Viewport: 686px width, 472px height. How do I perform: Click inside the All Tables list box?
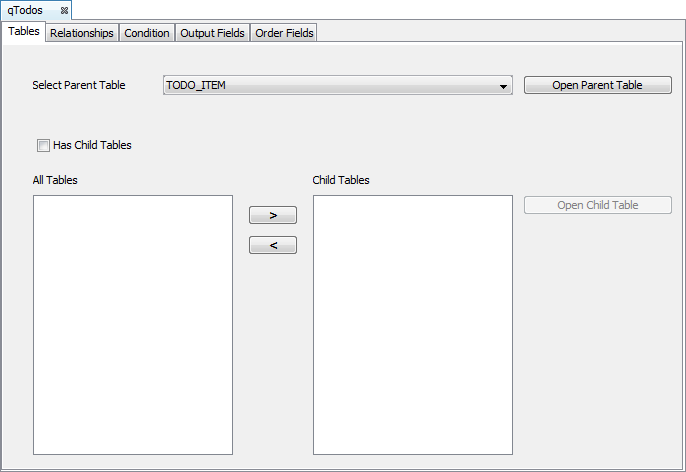(132, 324)
